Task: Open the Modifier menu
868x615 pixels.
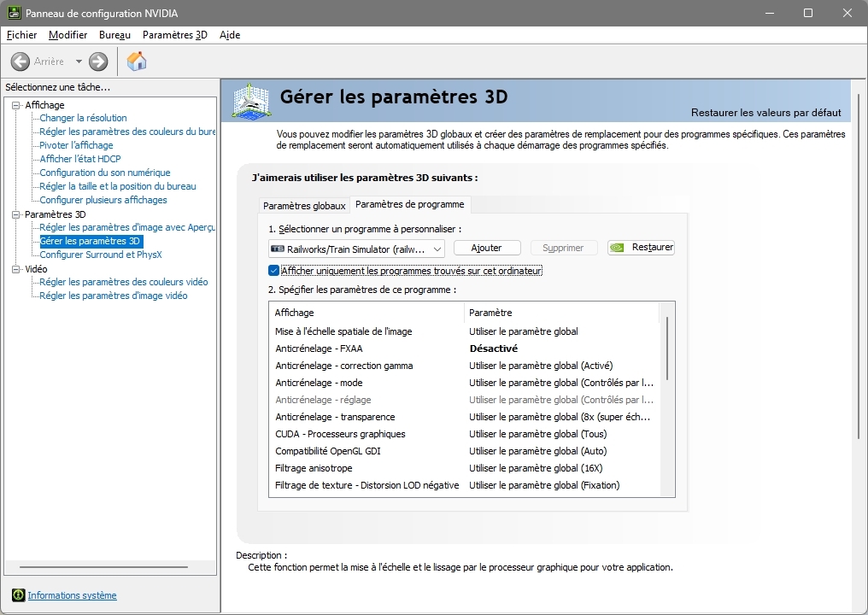Action: pos(68,35)
